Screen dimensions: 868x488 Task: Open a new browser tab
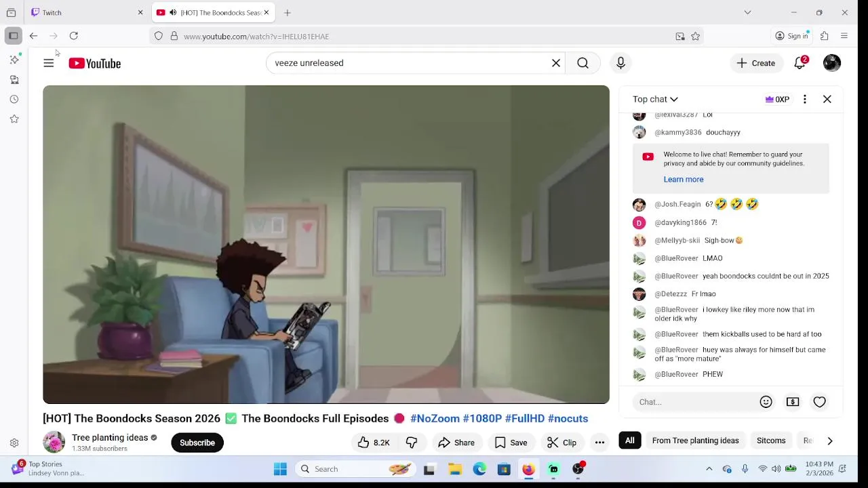pos(288,12)
